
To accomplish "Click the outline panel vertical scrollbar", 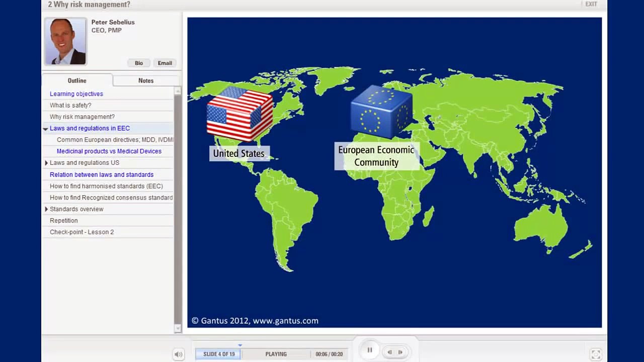I will (x=178, y=210).
